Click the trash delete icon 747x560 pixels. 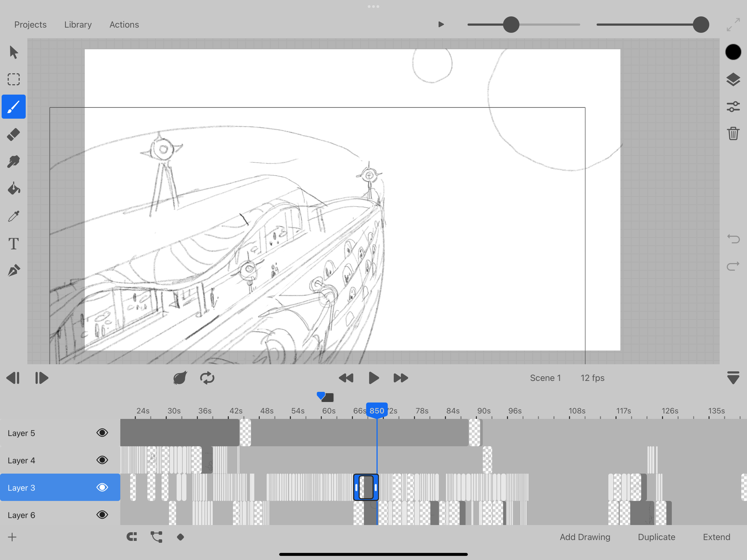[x=733, y=134]
